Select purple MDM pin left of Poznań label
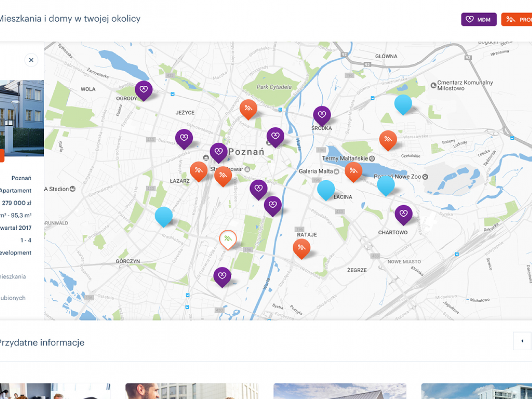Viewport: 532px width, 399px height. click(219, 153)
